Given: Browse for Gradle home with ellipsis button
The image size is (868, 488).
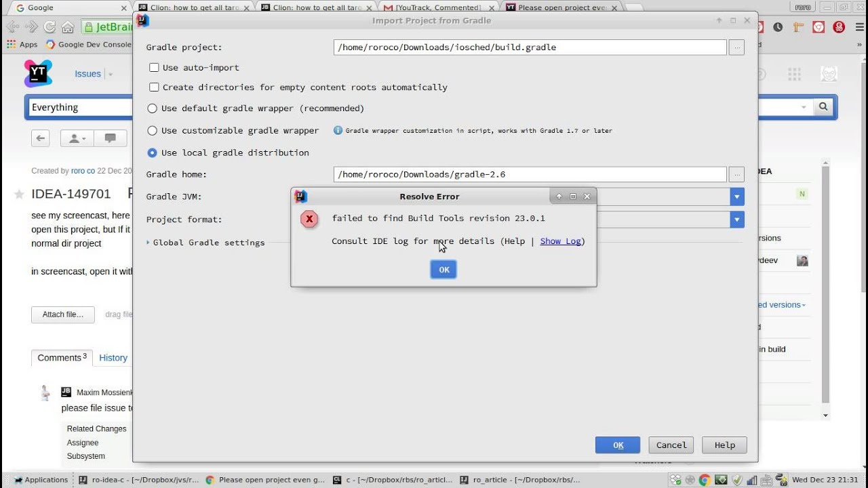Looking at the screenshot, I should click(x=736, y=174).
